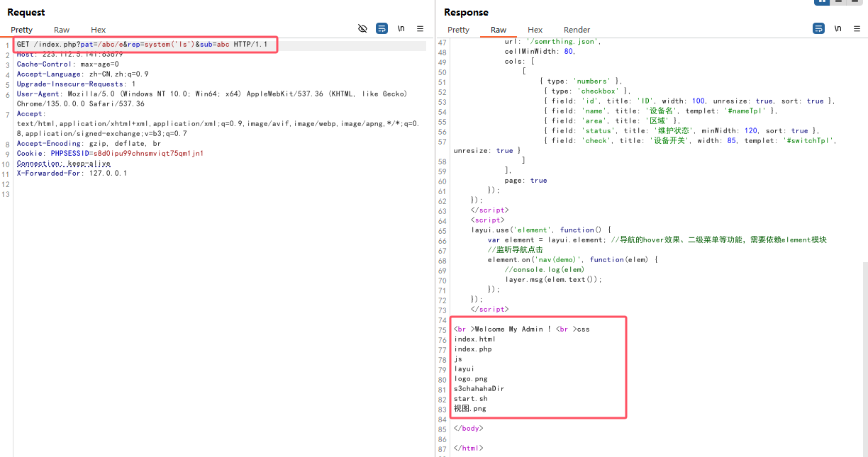The width and height of the screenshot is (868, 457).
Task: Toggle the \n newline display in Request panel
Action: [401, 28]
